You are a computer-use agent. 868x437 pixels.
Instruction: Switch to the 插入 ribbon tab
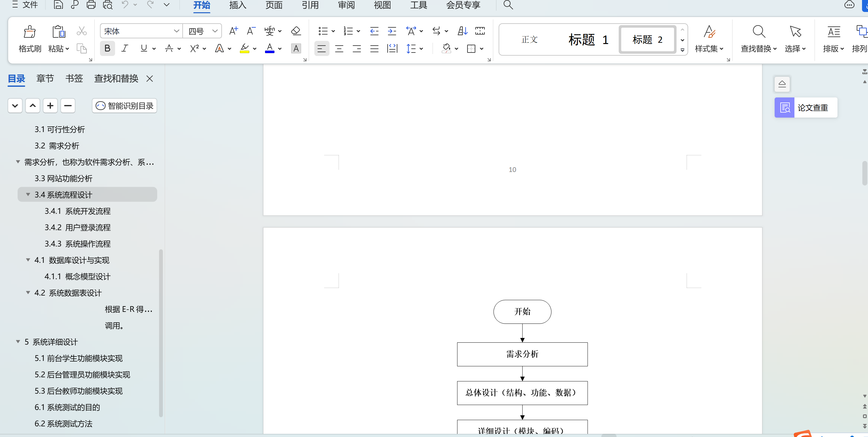pos(238,5)
